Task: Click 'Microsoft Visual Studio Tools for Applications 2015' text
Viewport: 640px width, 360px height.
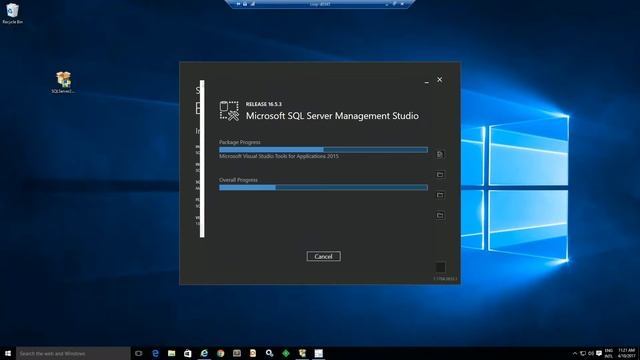Action: (279, 156)
